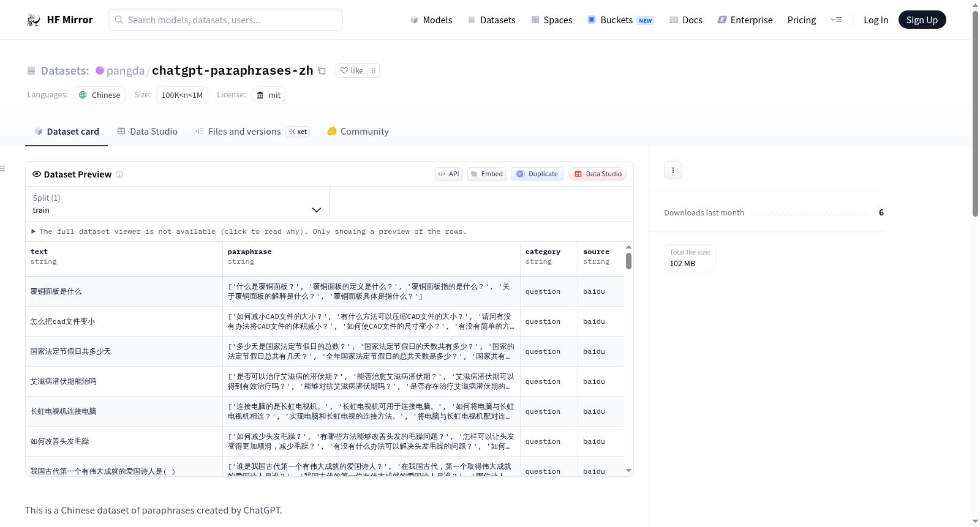Switch to the Dataset card tab
980x527 pixels.
(67, 132)
